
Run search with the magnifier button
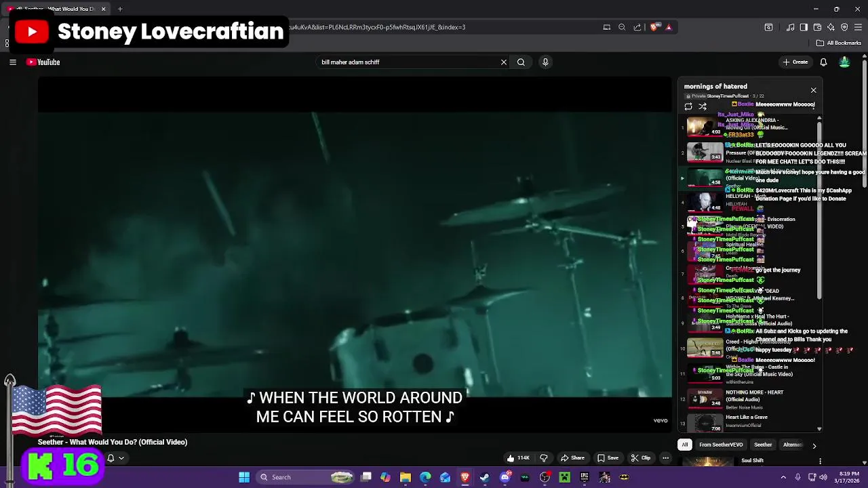tap(521, 62)
